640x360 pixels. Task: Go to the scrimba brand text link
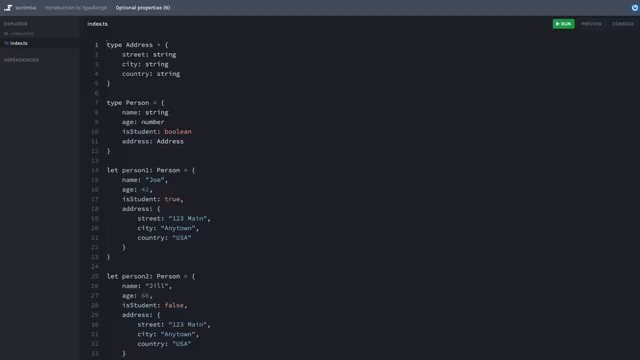pyautogui.click(x=26, y=8)
